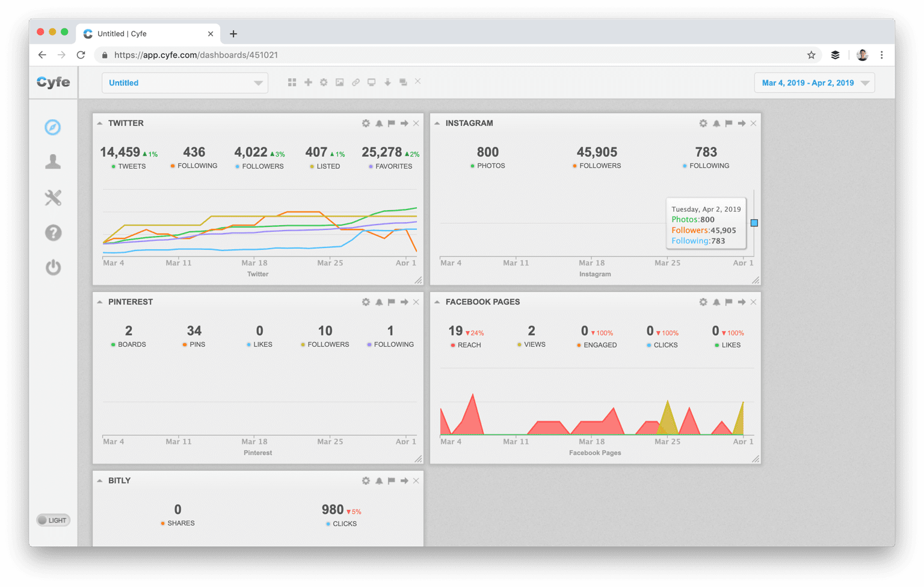Click Twitter widget export arrow icon
The image size is (924, 587).
coord(404,123)
